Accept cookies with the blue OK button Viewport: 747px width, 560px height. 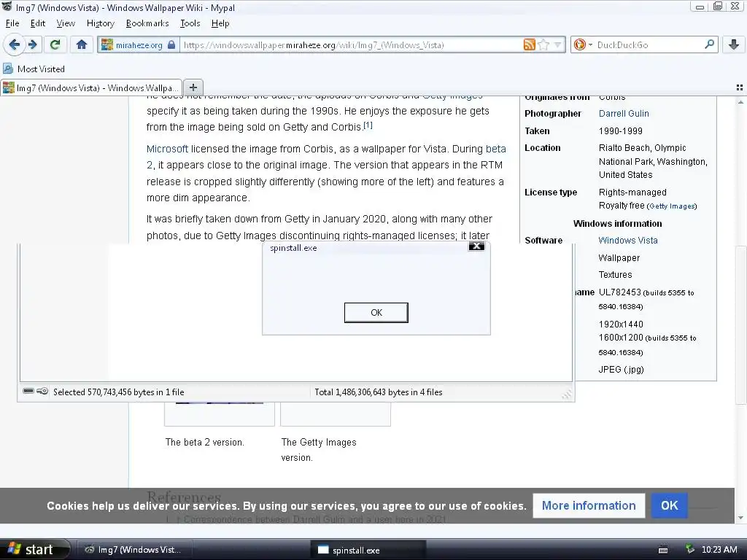[670, 505]
